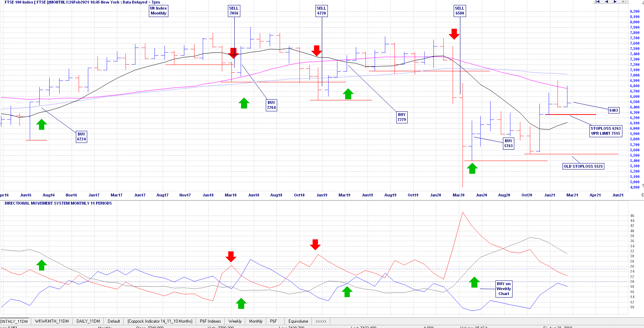Select the BUY 7279 annotation box
644x328 pixels.
click(402, 117)
